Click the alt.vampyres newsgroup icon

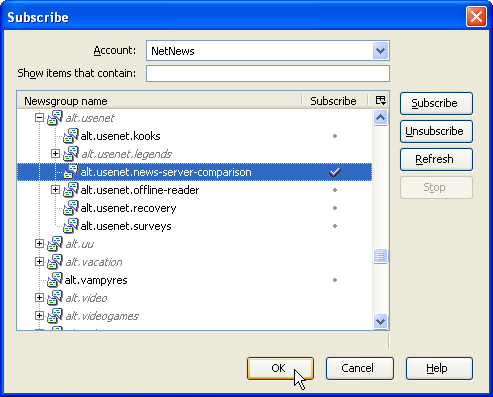click(55, 280)
